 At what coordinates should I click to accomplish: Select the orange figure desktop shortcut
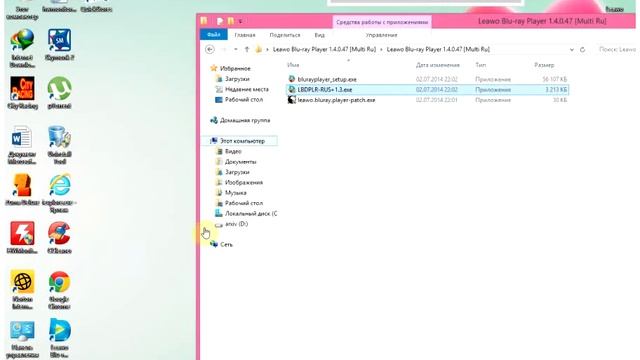[x=22, y=189]
